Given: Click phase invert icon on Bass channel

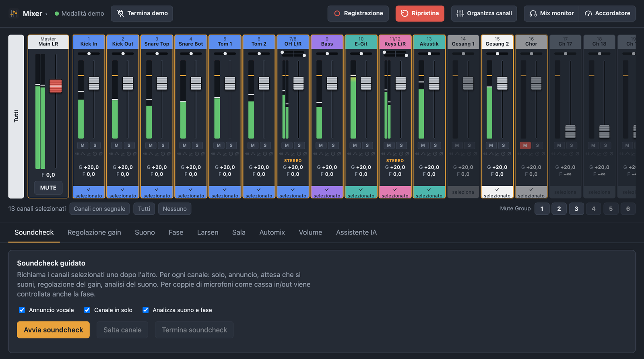Looking at the screenshot, I should 339,154.
